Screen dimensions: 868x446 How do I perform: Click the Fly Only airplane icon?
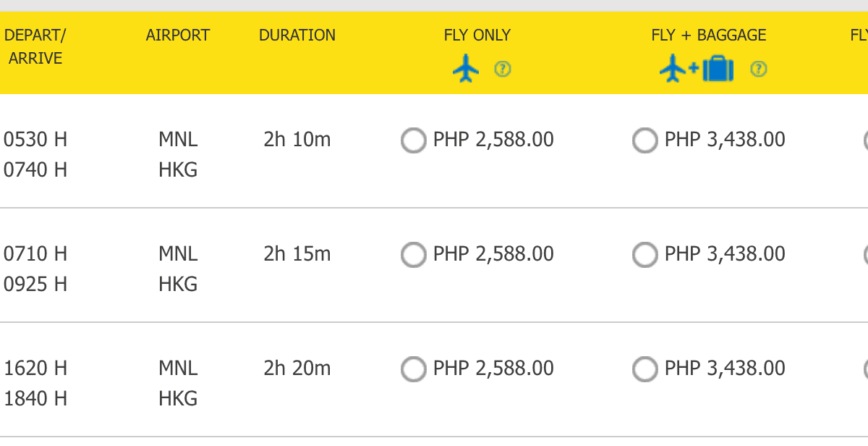pyautogui.click(x=466, y=70)
